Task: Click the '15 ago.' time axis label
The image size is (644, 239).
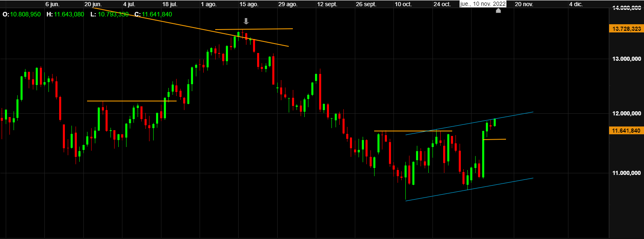Action: (248, 4)
